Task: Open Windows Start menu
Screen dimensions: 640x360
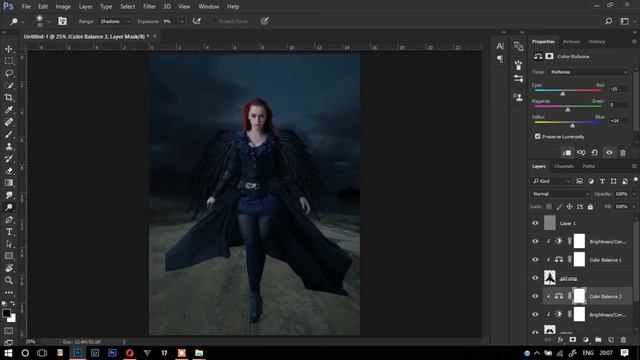Action: click(x=8, y=353)
